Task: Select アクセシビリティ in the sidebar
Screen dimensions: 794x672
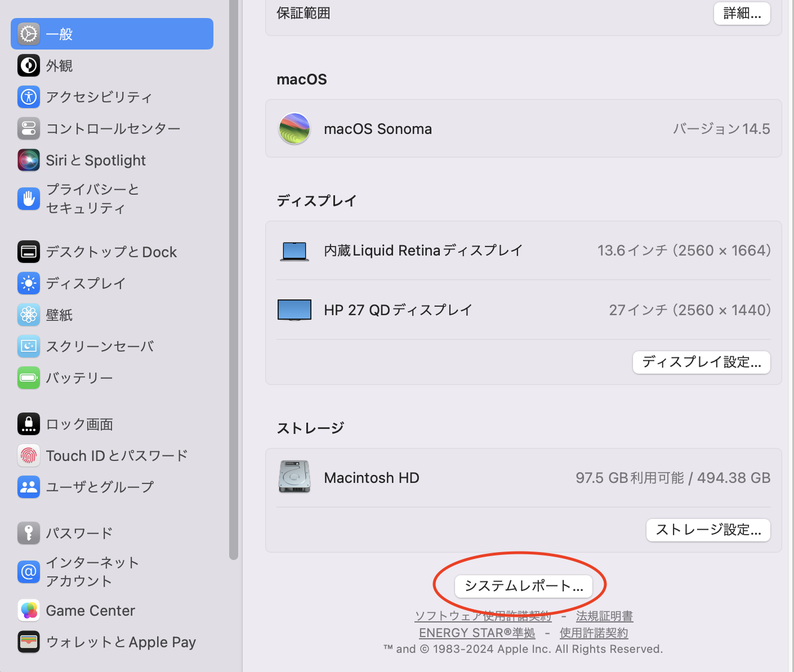Action: coord(112,97)
